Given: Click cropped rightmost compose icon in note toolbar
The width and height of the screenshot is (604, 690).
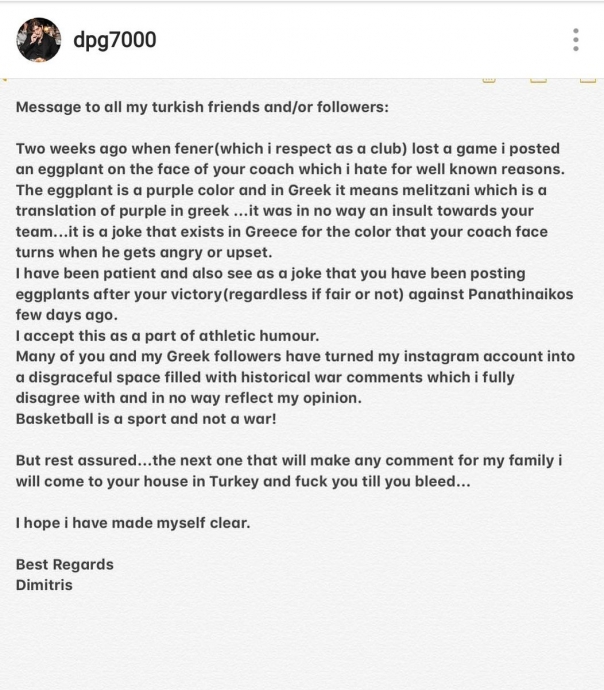Looking at the screenshot, I should point(588,80).
